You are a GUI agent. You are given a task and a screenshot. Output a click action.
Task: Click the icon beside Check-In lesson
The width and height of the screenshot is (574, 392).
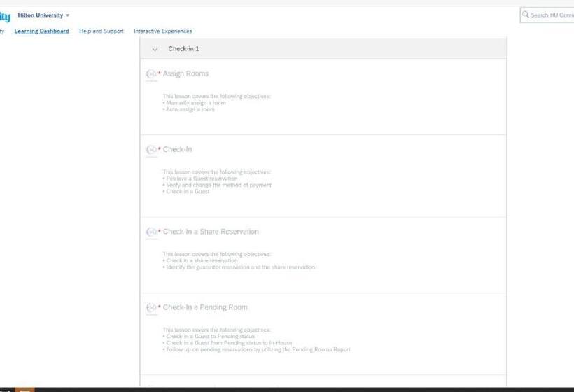click(151, 149)
